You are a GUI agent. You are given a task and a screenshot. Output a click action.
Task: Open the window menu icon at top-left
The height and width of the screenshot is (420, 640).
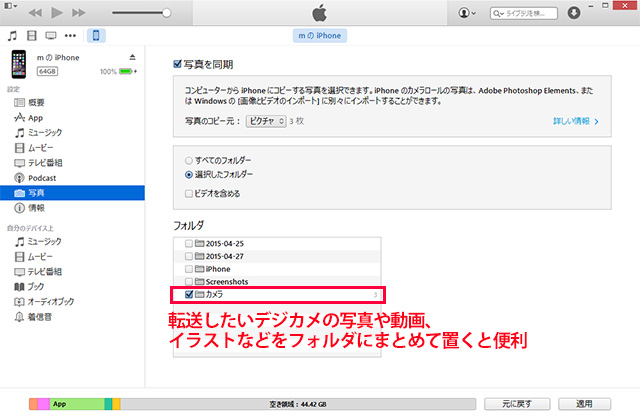click(x=10, y=6)
